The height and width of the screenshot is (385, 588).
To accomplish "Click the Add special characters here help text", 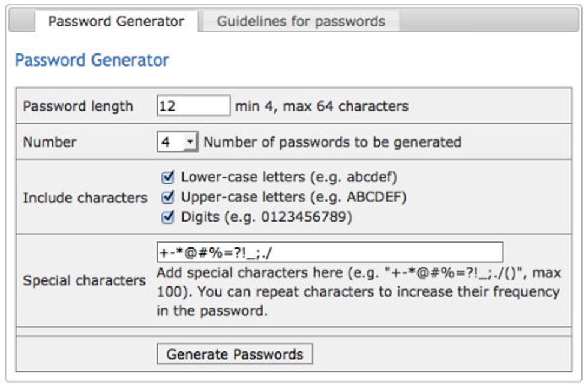I will tap(359, 291).
